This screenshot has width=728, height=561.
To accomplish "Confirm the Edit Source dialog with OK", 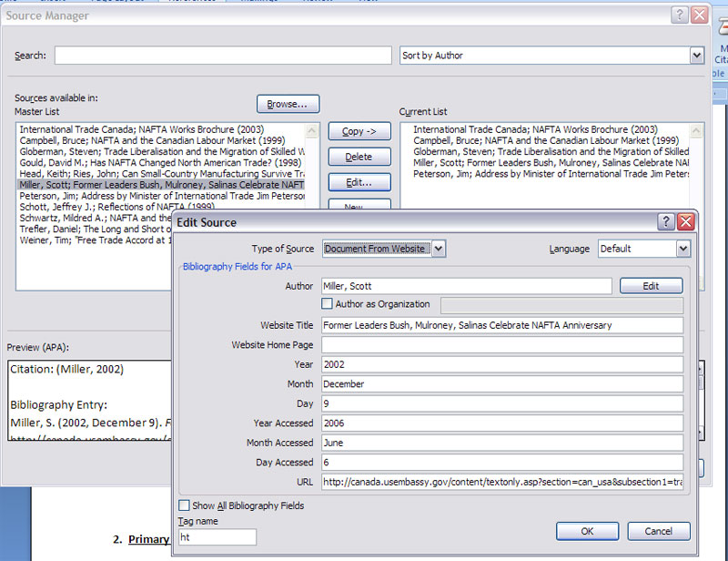I will [587, 531].
